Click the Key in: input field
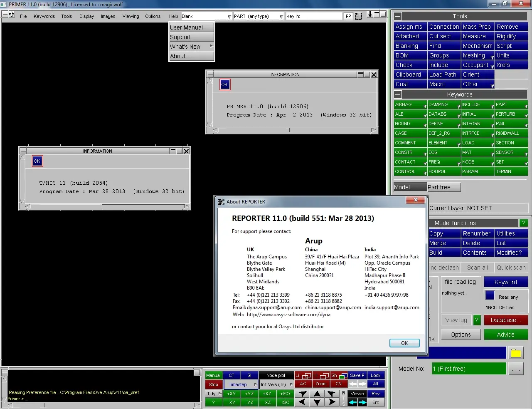This screenshot has height=409, width=532. (x=314, y=16)
